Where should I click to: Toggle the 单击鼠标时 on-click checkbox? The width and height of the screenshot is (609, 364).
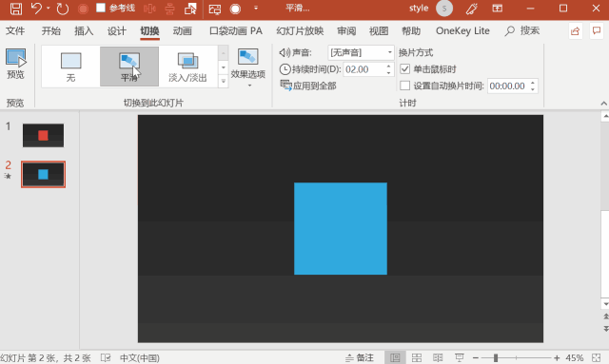point(404,69)
